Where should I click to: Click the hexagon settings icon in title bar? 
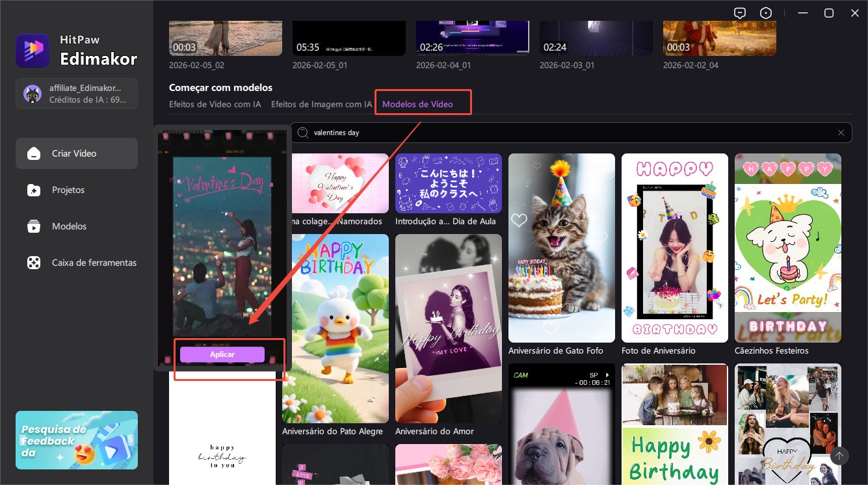point(767,13)
